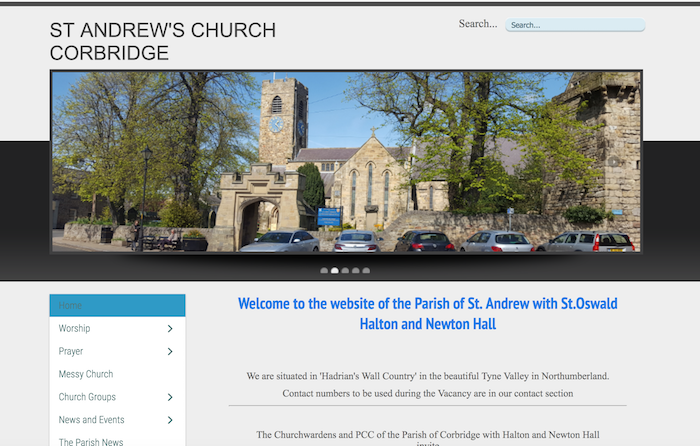Expand the Prayer submenu chevron
The width and height of the screenshot is (700, 446).
170,352
